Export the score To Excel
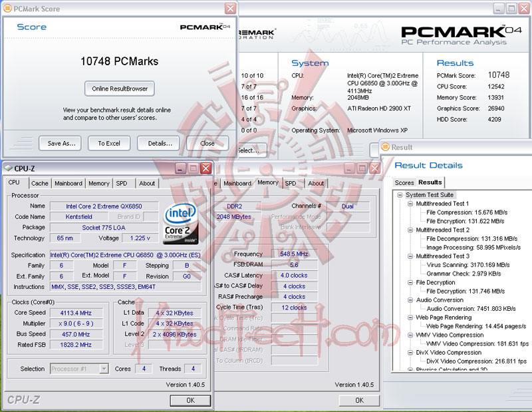 click(x=109, y=143)
